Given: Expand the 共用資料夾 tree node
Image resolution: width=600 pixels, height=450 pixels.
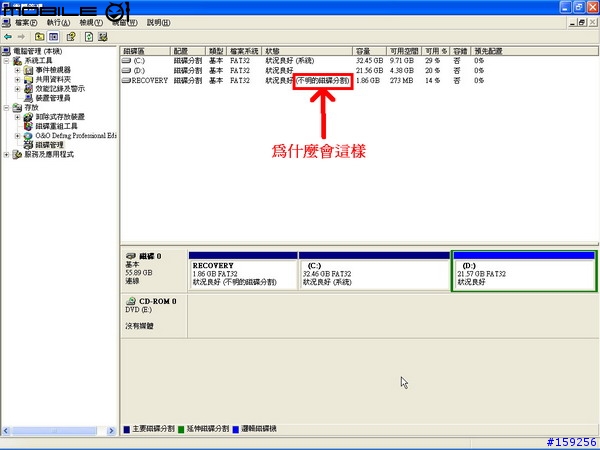Looking at the screenshot, I should 17,79.
